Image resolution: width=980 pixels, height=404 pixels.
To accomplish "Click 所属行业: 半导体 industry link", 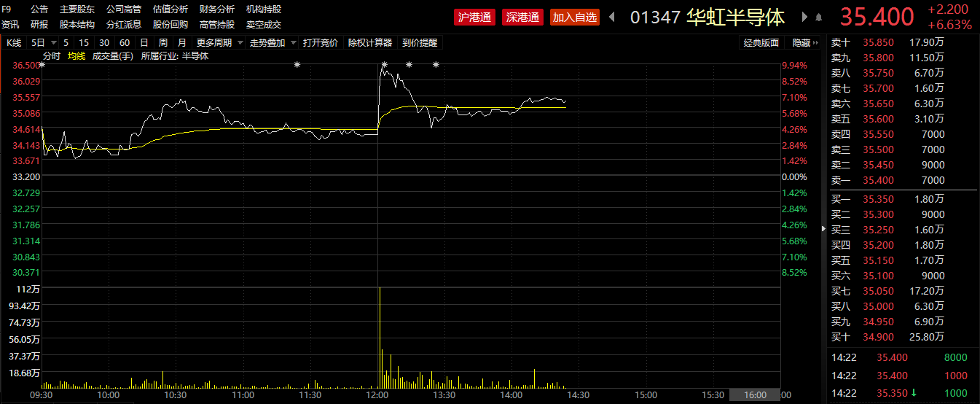I will [175, 56].
